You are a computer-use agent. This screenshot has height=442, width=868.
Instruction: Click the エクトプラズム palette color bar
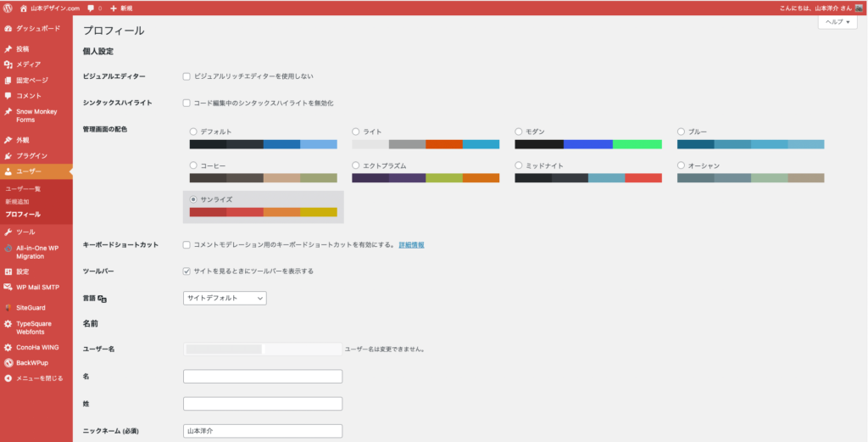pyautogui.click(x=426, y=178)
